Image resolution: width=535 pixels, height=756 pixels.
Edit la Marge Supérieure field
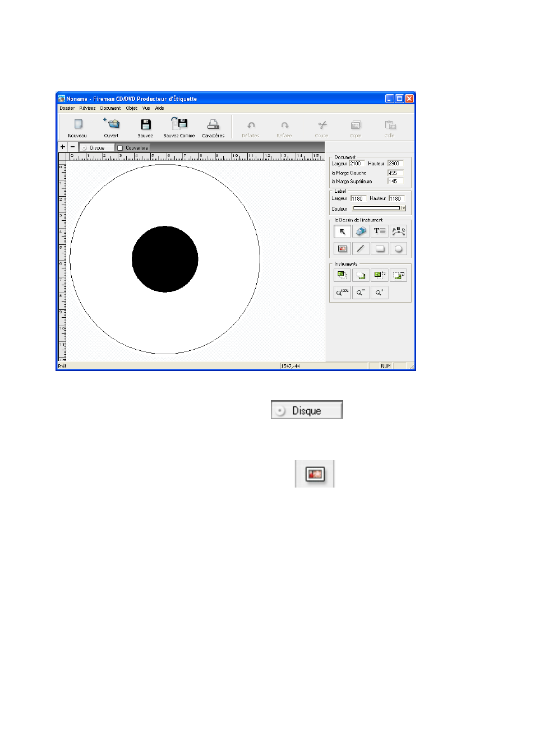[x=395, y=182]
